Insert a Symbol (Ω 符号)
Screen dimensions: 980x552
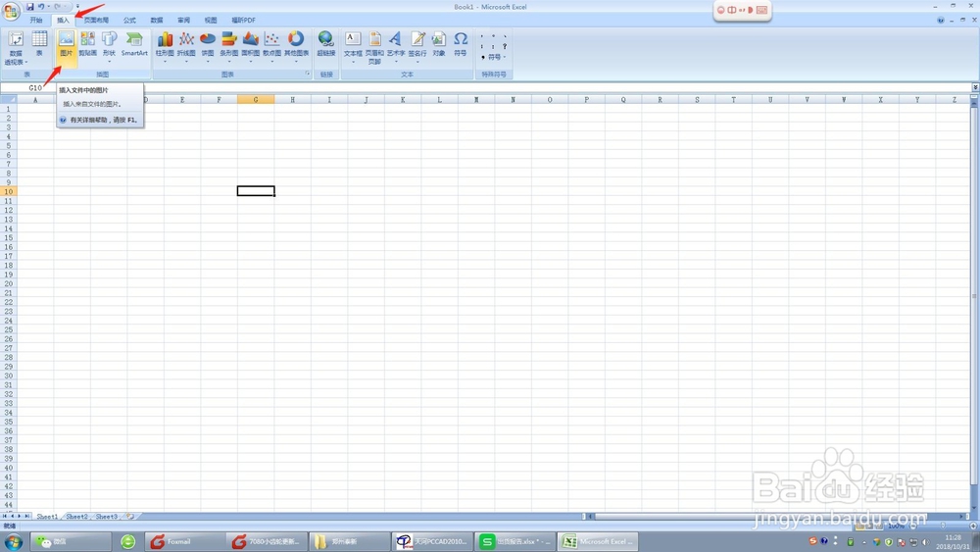[461, 44]
